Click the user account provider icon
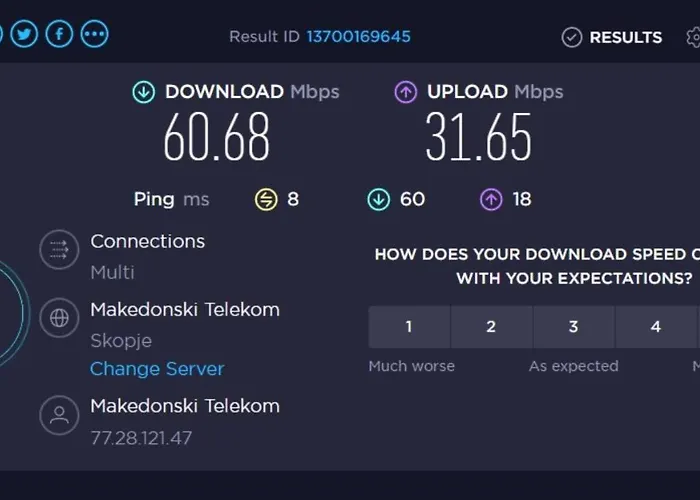Viewport: 700px width, 500px height. click(x=59, y=415)
